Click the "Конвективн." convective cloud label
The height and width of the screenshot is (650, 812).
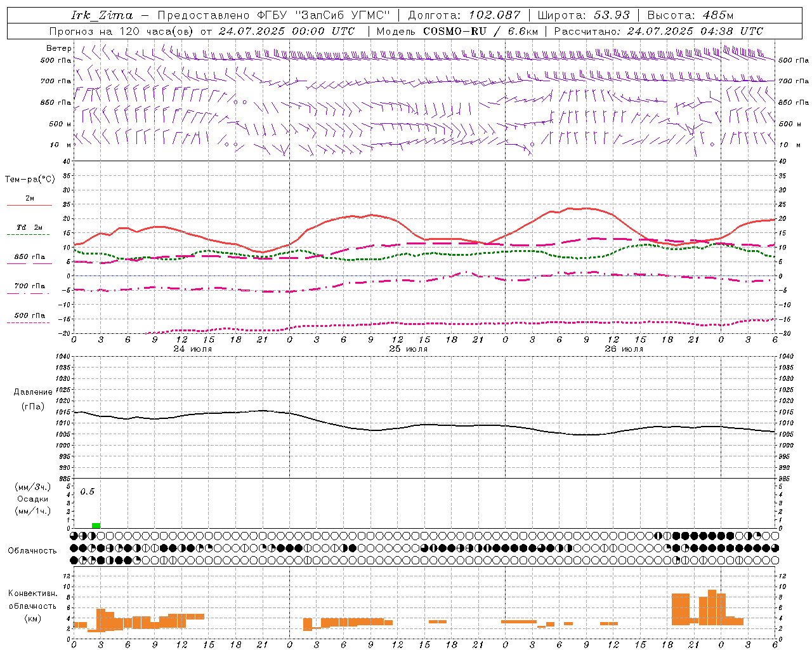pos(33,594)
